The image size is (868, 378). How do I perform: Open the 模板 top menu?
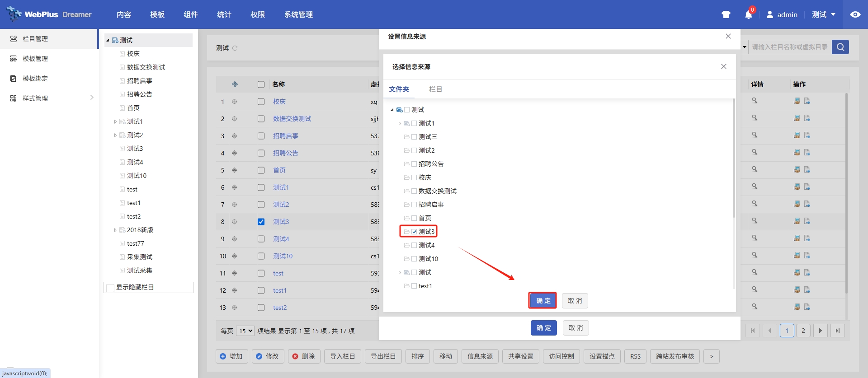coord(157,14)
